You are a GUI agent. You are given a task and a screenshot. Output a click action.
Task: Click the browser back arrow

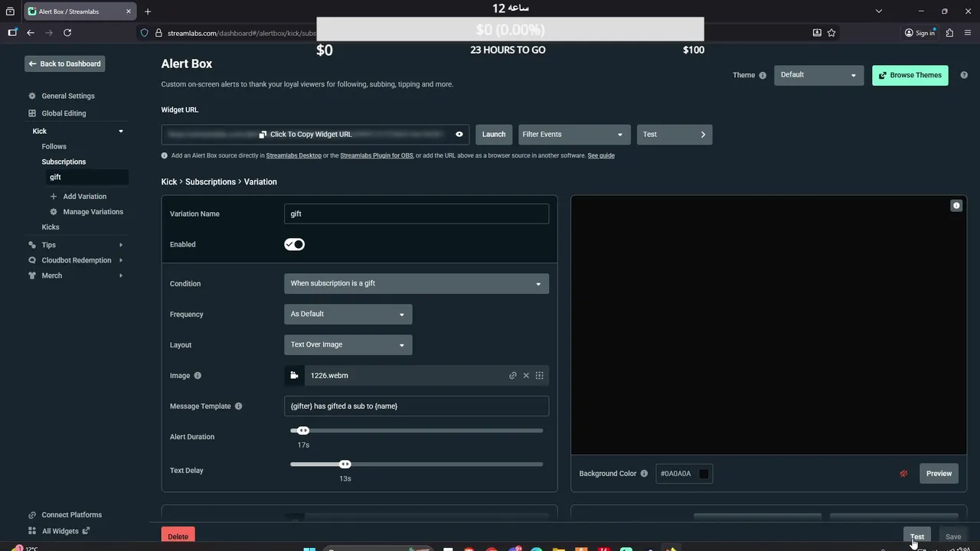pyautogui.click(x=31, y=32)
